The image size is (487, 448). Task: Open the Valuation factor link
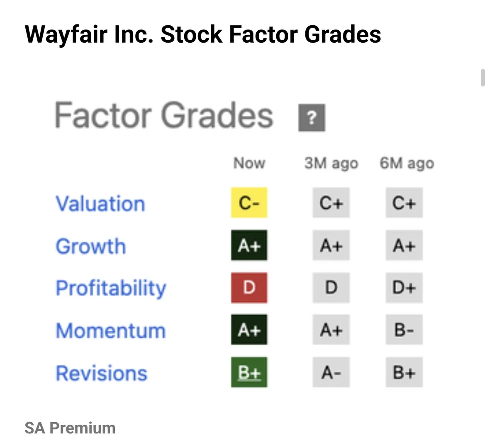coord(100,204)
